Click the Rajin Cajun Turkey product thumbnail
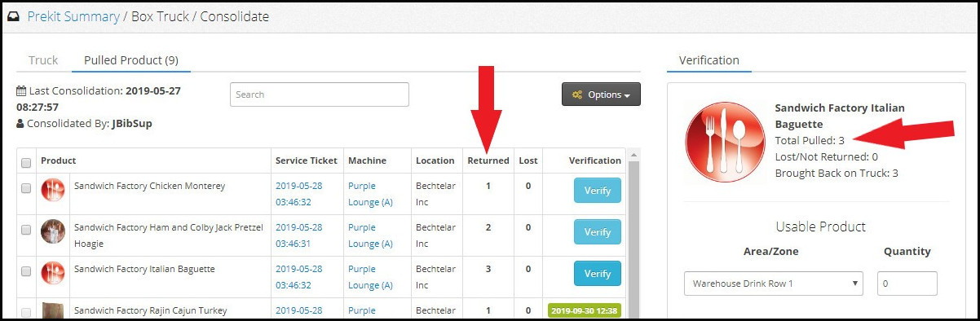This screenshot has height=321, width=980. [53, 310]
